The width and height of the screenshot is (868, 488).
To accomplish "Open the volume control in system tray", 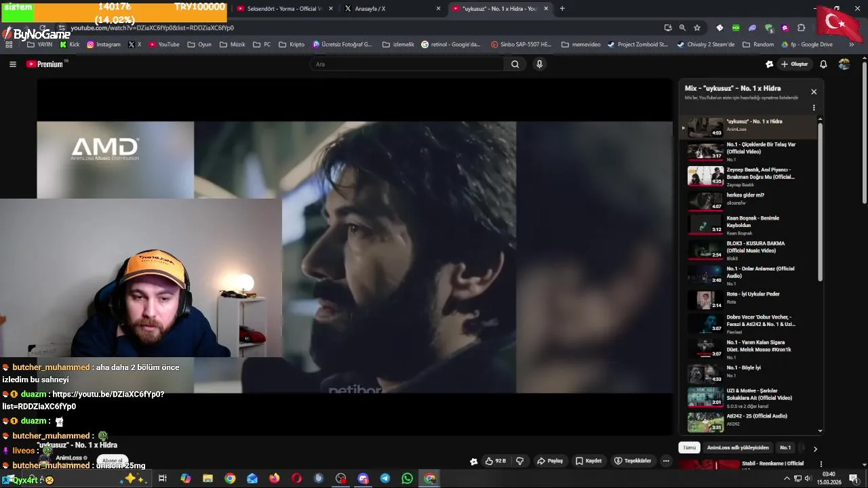I will (807, 479).
